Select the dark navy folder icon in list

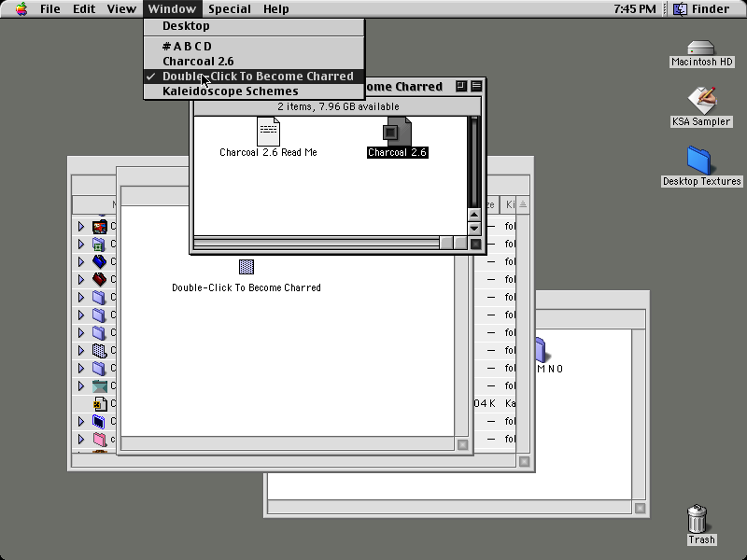pyautogui.click(x=99, y=422)
